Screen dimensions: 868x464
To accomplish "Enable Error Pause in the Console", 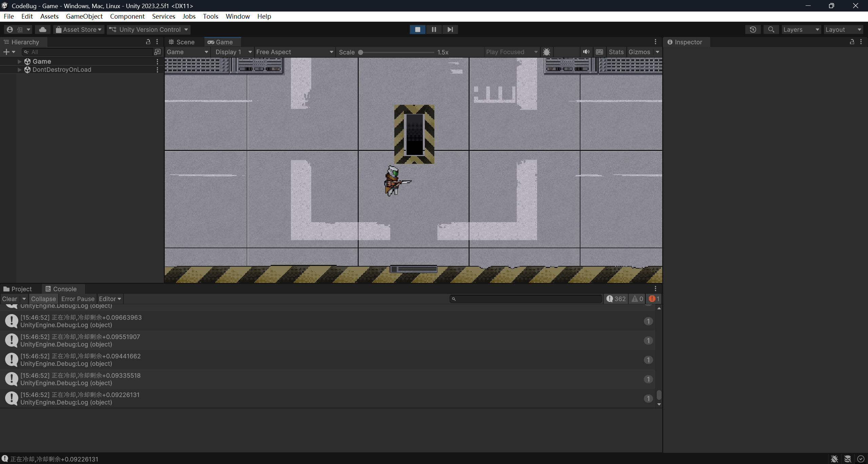I will pyautogui.click(x=78, y=299).
